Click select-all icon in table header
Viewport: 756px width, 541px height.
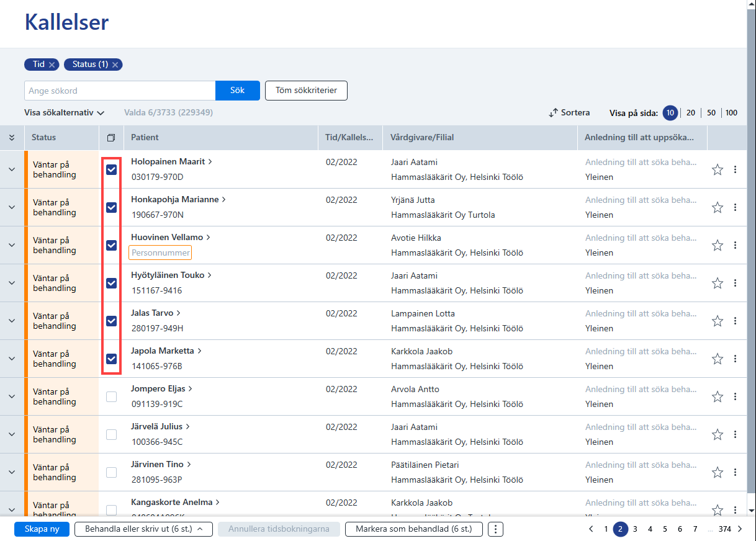pyautogui.click(x=111, y=138)
